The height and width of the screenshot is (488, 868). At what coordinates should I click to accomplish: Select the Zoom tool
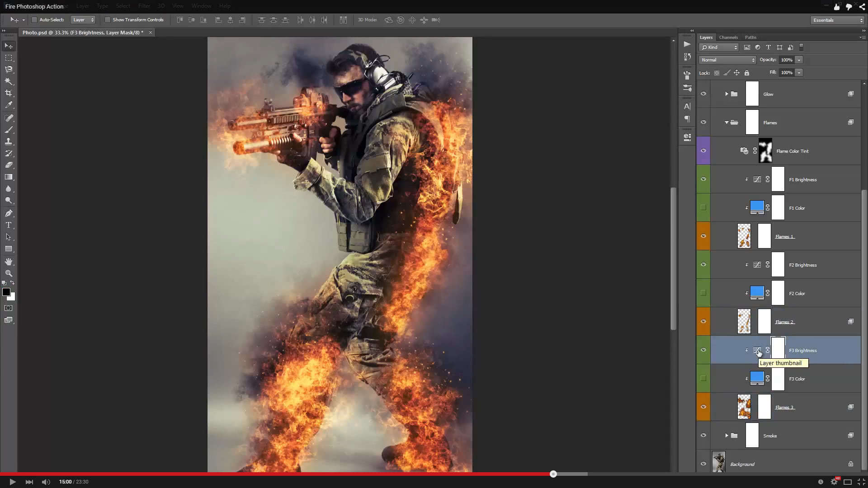[x=9, y=273]
